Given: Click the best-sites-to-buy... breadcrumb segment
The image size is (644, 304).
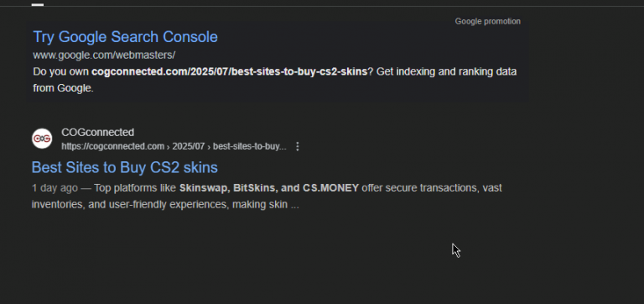Looking at the screenshot, I should [x=250, y=146].
